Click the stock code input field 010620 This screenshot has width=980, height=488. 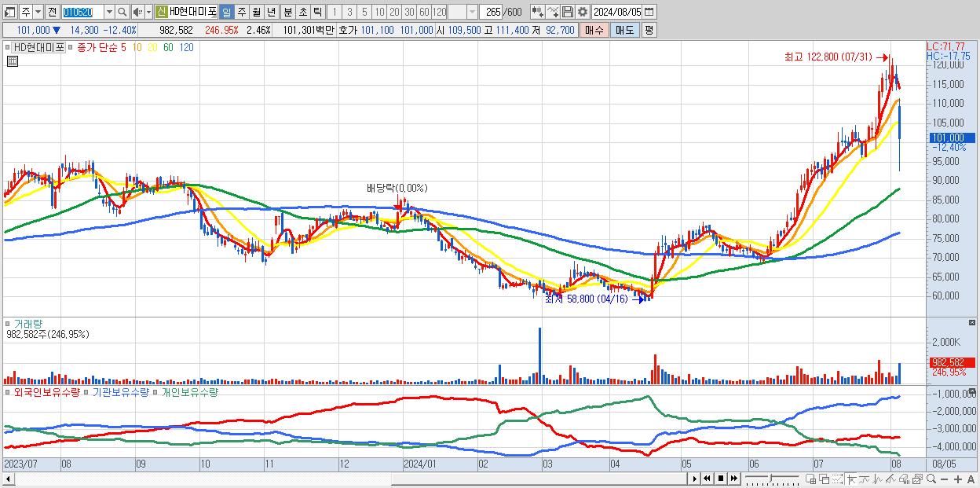82,12
